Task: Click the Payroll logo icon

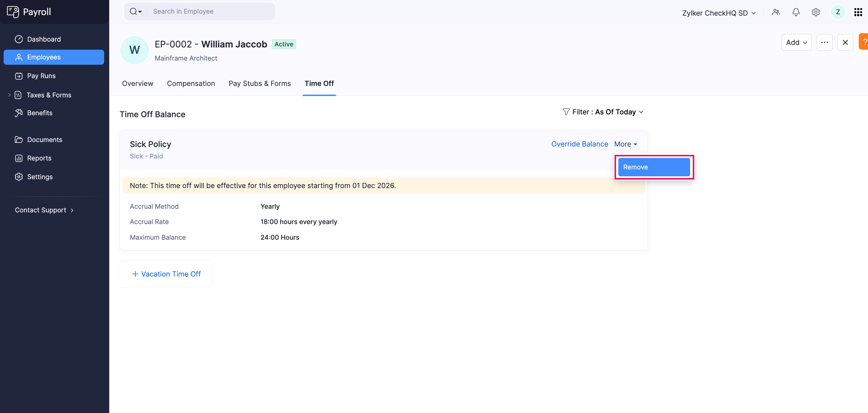Action: click(x=13, y=12)
